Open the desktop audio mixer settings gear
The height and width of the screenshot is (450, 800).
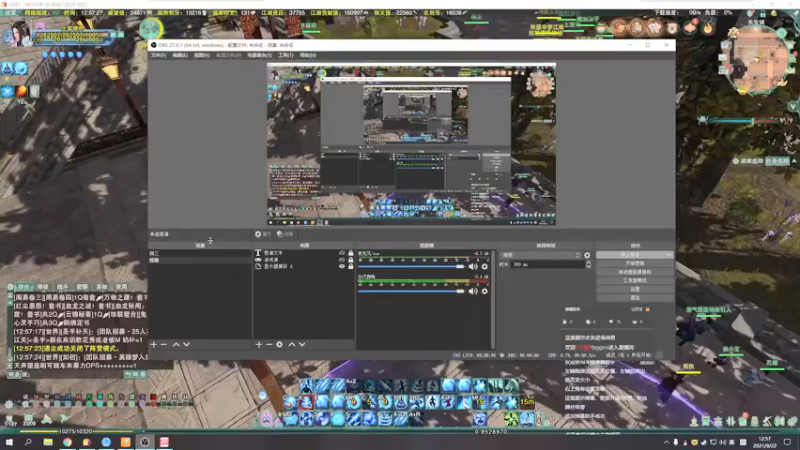click(485, 291)
